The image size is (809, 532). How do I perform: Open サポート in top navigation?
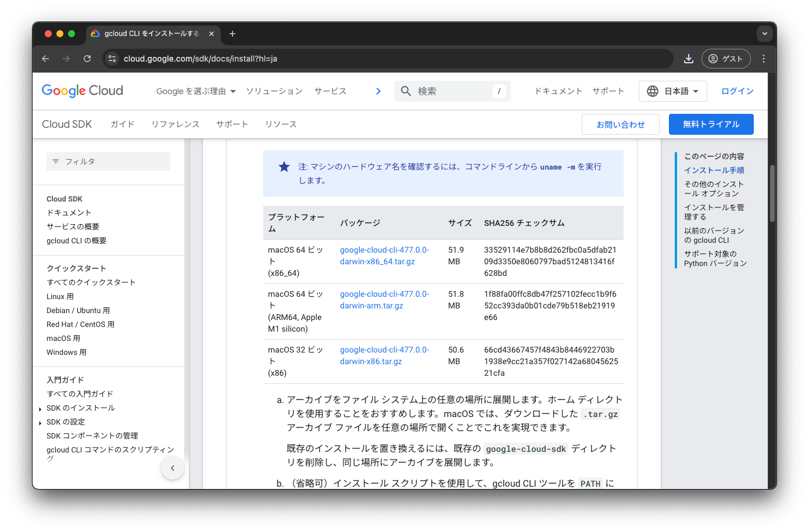pyautogui.click(x=608, y=91)
